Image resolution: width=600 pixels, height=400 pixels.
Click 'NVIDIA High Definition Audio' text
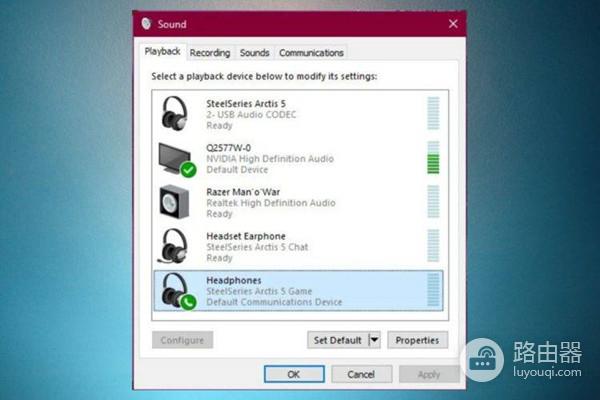click(270, 158)
